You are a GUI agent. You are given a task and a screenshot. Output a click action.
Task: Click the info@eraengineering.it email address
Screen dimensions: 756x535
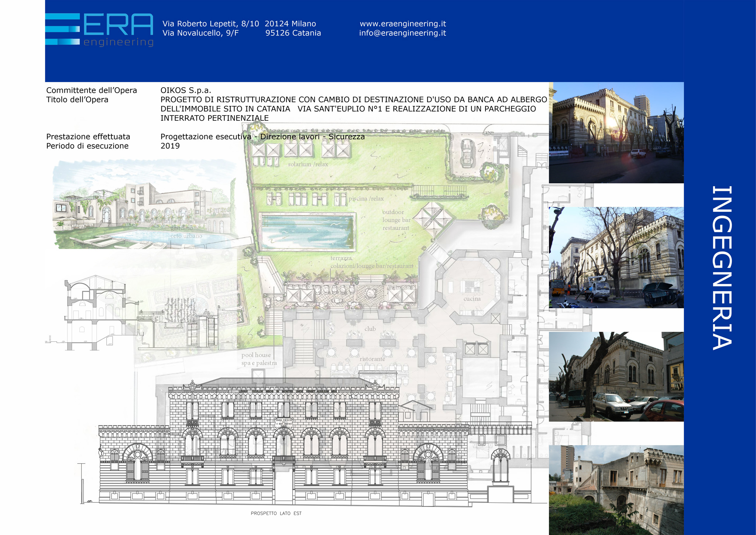coord(402,33)
